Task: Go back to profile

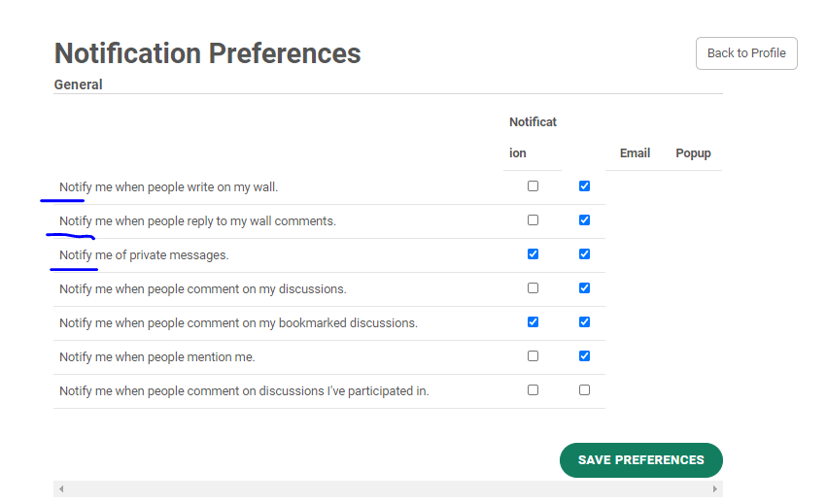Action: (x=746, y=53)
